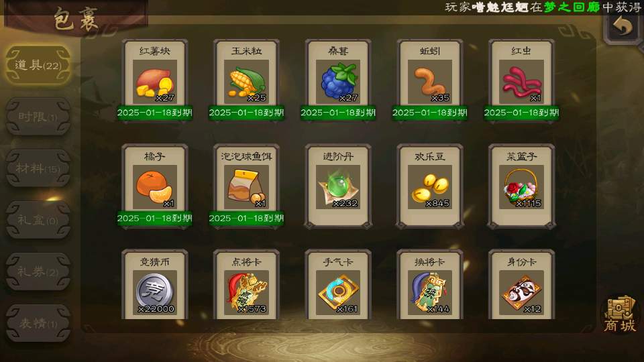Open the 材料(15) materials tab
This screenshot has height=362, width=644.
click(38, 168)
